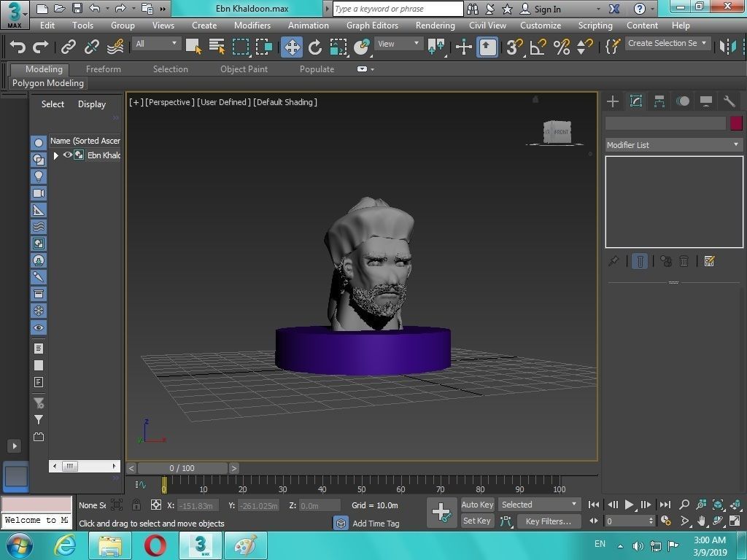Click Play Animation button

click(630, 505)
